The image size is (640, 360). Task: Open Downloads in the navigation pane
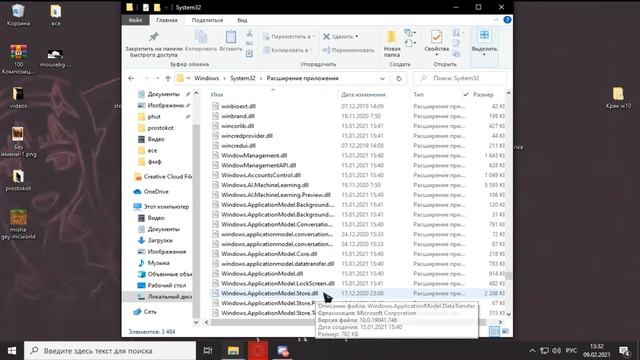160,240
